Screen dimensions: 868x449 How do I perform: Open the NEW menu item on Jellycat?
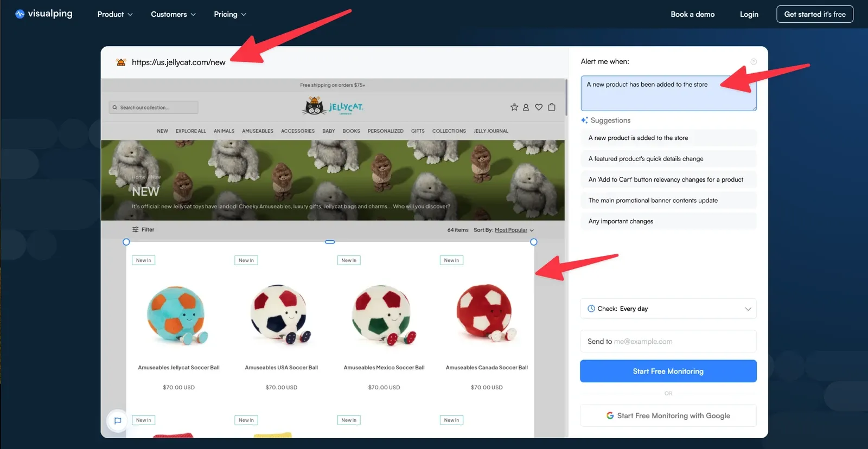click(162, 131)
